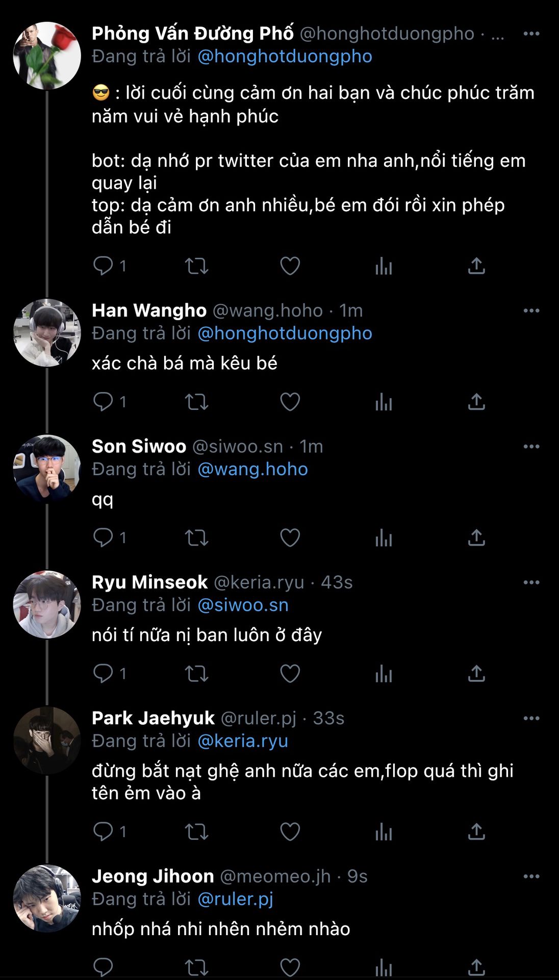The height and width of the screenshot is (980, 559).
Task: Share Ryu Minseok's reply
Action: [x=476, y=673]
